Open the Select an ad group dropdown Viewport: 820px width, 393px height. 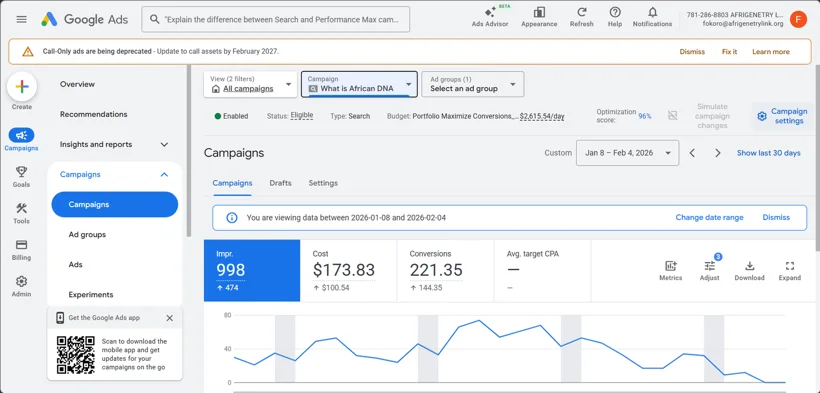[473, 84]
